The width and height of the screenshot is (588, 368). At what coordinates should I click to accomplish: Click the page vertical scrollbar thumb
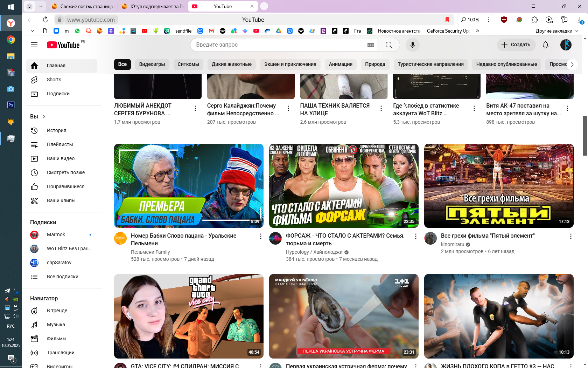(x=585, y=135)
